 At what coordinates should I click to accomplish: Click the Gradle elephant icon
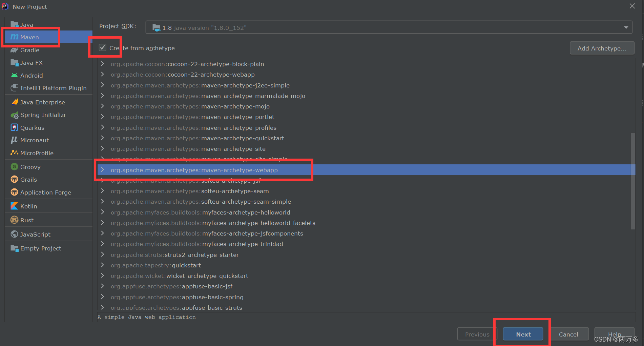pos(14,50)
